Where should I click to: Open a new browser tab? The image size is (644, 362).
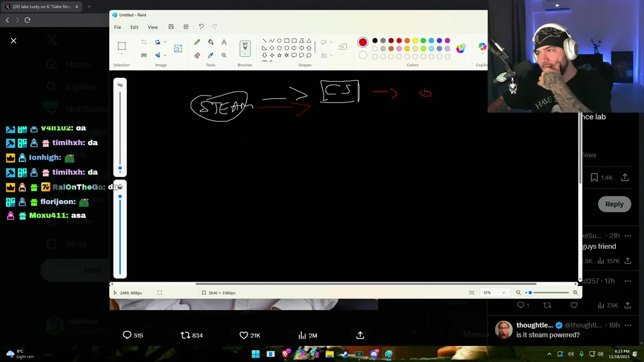click(89, 7)
